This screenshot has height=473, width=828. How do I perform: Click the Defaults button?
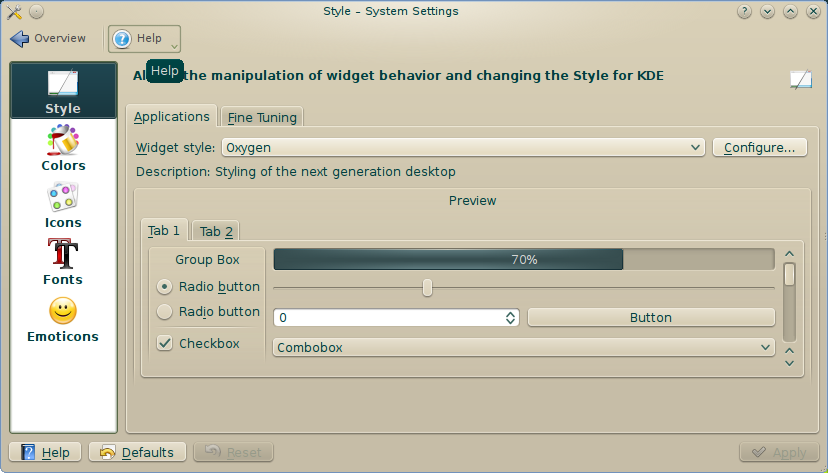(x=137, y=452)
